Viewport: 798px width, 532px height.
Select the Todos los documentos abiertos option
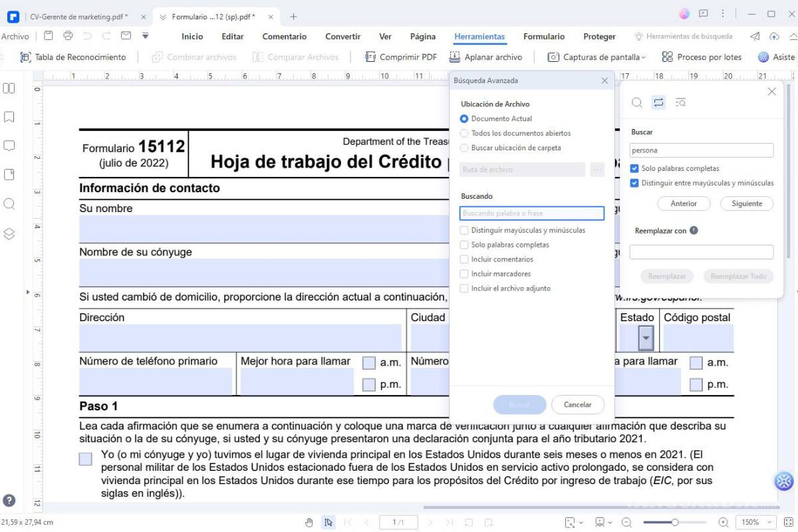pos(464,133)
